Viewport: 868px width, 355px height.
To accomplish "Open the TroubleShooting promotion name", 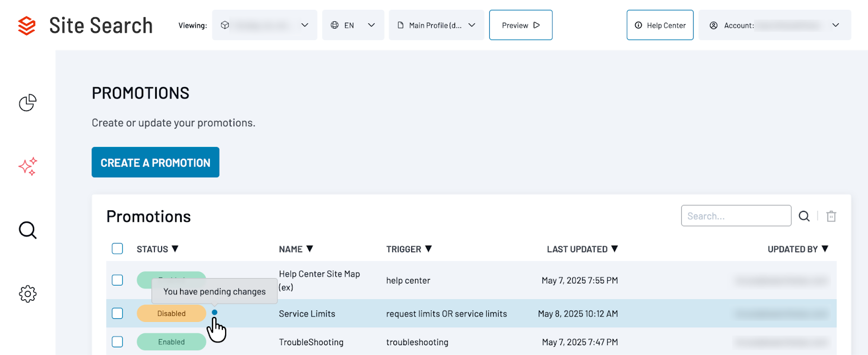I will (x=311, y=342).
